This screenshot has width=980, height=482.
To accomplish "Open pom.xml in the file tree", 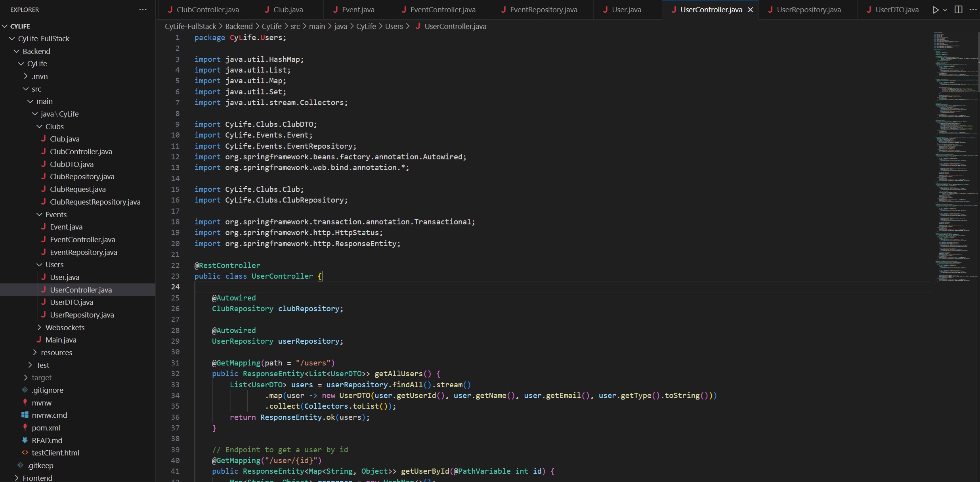I will click(46, 428).
